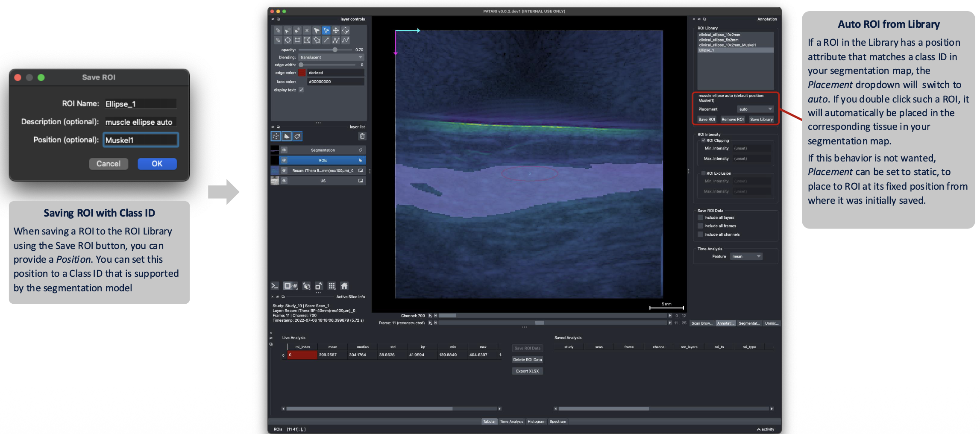
Task: Delete selected layer with trash icon
Action: [362, 136]
